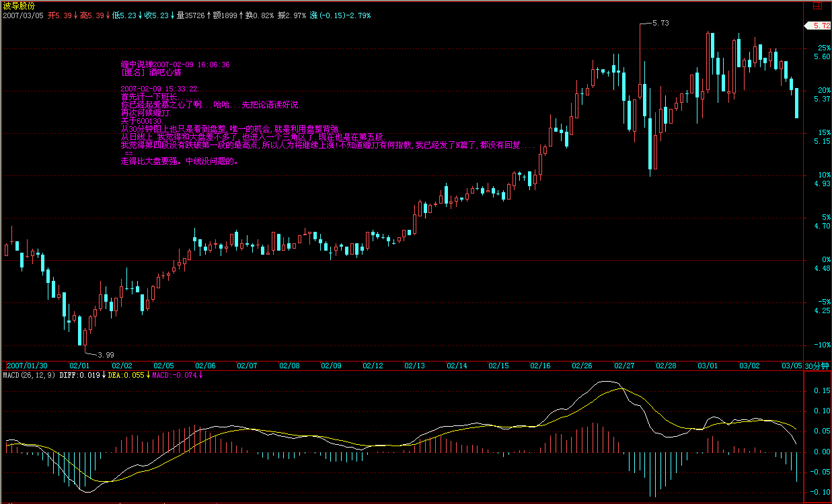Click the 03/05 date marker
This screenshot has width=832, height=504.
pyautogui.click(x=791, y=366)
